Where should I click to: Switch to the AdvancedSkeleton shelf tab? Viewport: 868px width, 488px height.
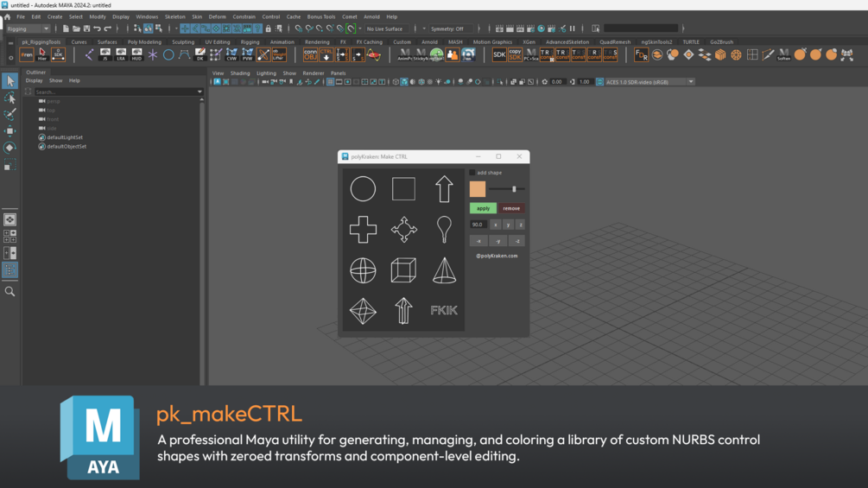pyautogui.click(x=567, y=42)
